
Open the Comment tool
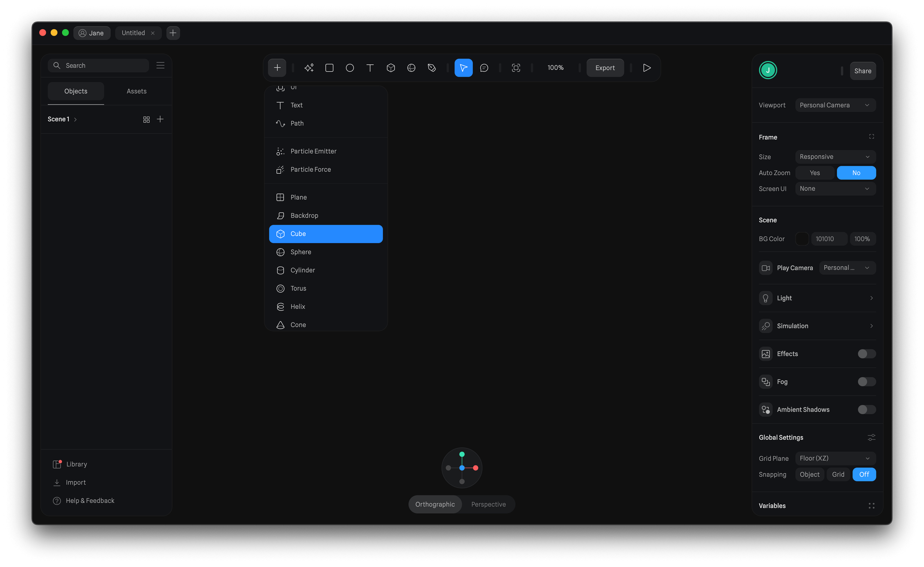[484, 68]
